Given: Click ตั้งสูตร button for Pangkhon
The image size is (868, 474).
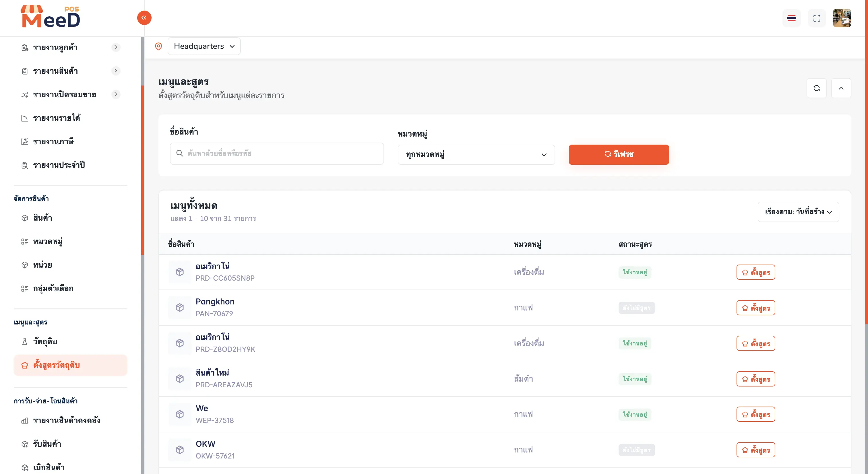Looking at the screenshot, I should pos(756,308).
